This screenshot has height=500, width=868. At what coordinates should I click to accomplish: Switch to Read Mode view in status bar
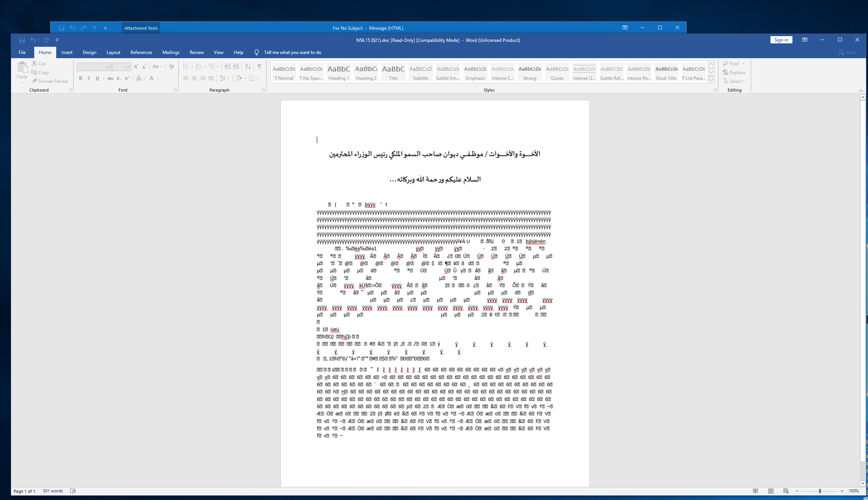coord(756,491)
